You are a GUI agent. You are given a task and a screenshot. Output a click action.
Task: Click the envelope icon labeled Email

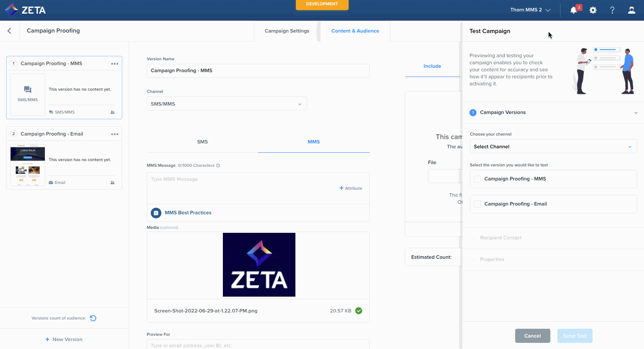[51, 183]
